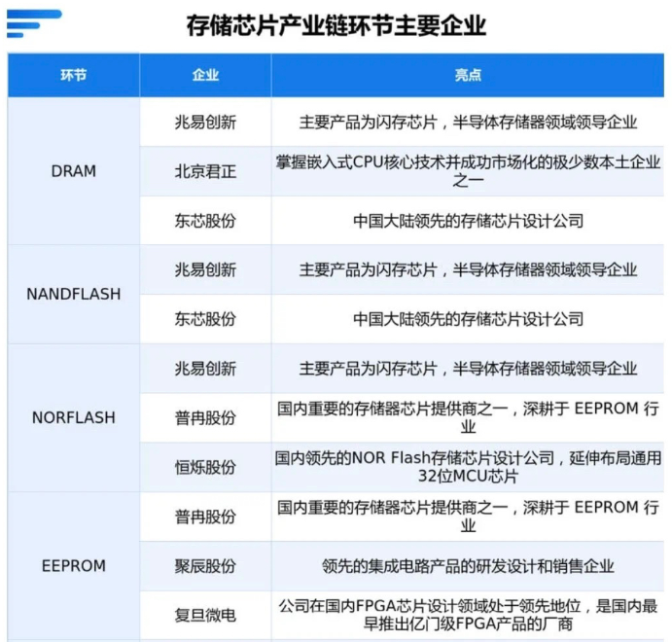Viewport: 672px width, 642px height.
Task: Click 东芯股份 in the DRAM section
Action: (205, 221)
